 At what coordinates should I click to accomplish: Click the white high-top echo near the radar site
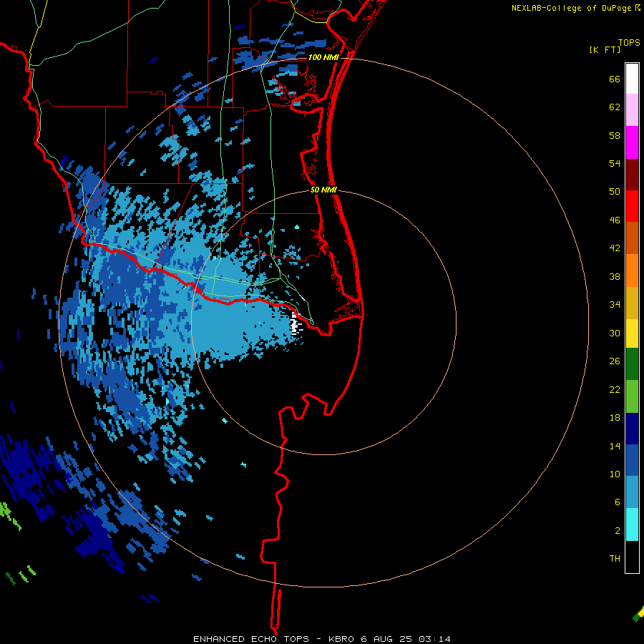294,324
